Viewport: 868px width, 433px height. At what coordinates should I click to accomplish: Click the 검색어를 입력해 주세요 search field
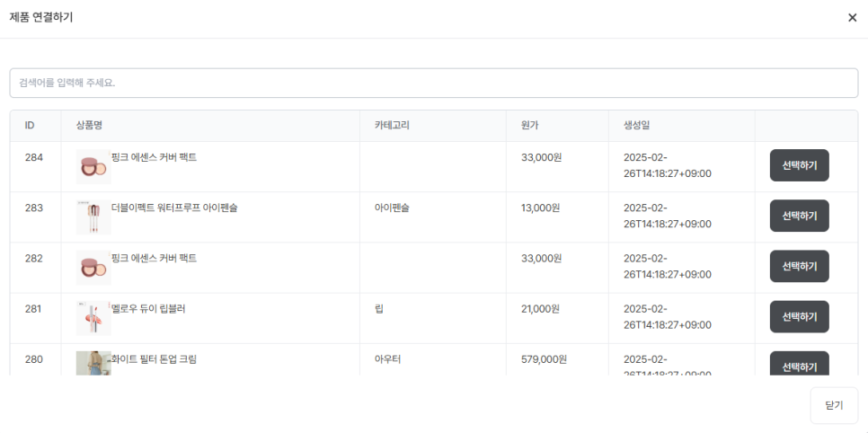433,83
